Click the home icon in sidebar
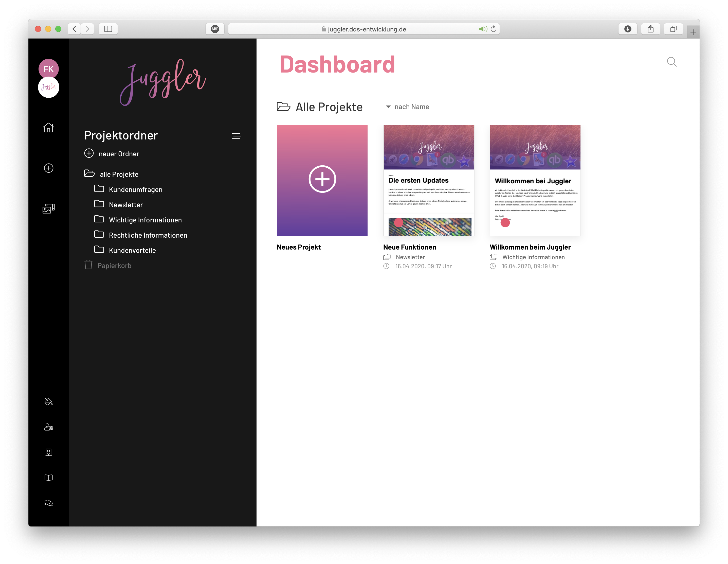 click(x=48, y=127)
